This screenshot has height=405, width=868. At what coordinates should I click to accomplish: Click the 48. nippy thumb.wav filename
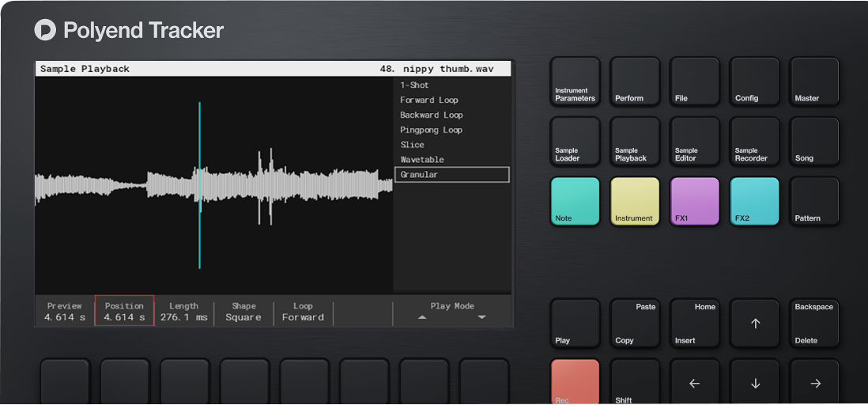[x=437, y=70]
